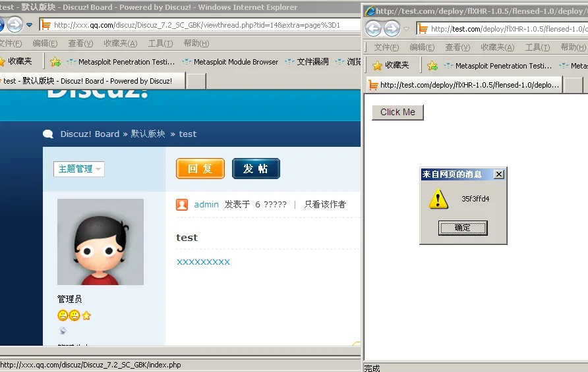Open Metasploit Module Browser bookmark
Viewport: 588px width, 372px height.
[x=230, y=62]
